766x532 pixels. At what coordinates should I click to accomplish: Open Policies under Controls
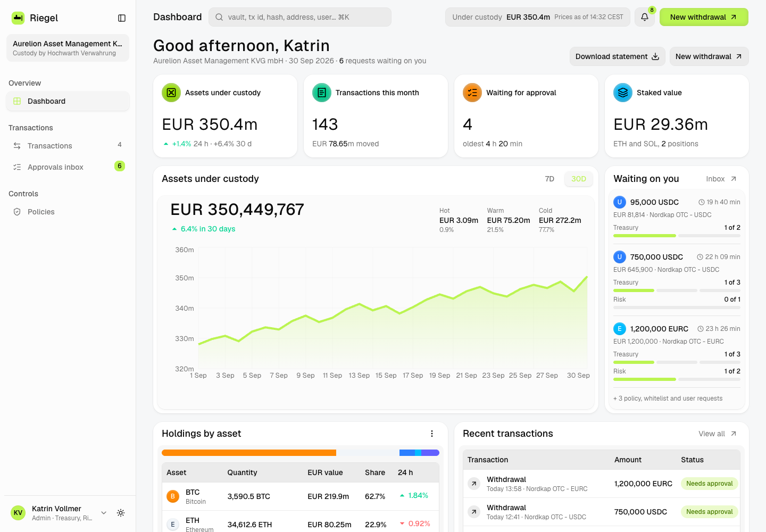click(68, 212)
